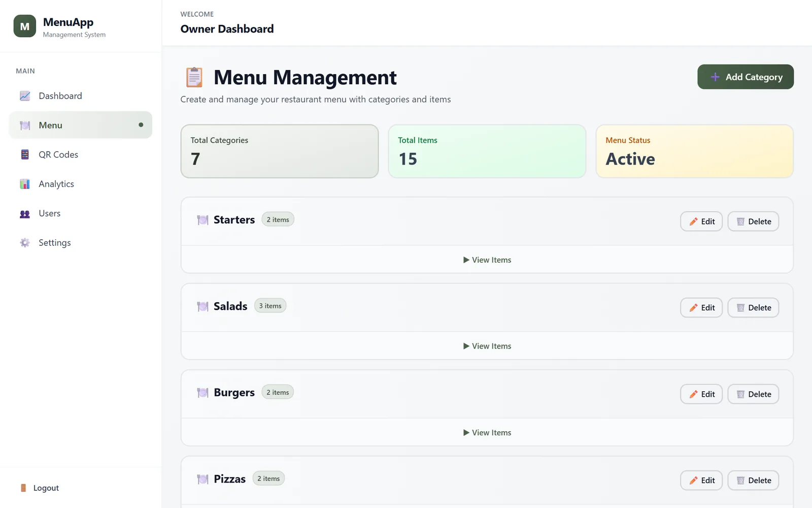Click the Add Category button

(x=746, y=77)
